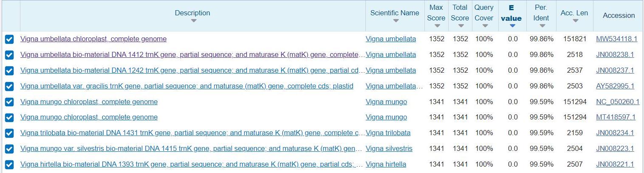Sort by Scientific Name arrow
Screen dimensions: 644x173
(395, 21)
